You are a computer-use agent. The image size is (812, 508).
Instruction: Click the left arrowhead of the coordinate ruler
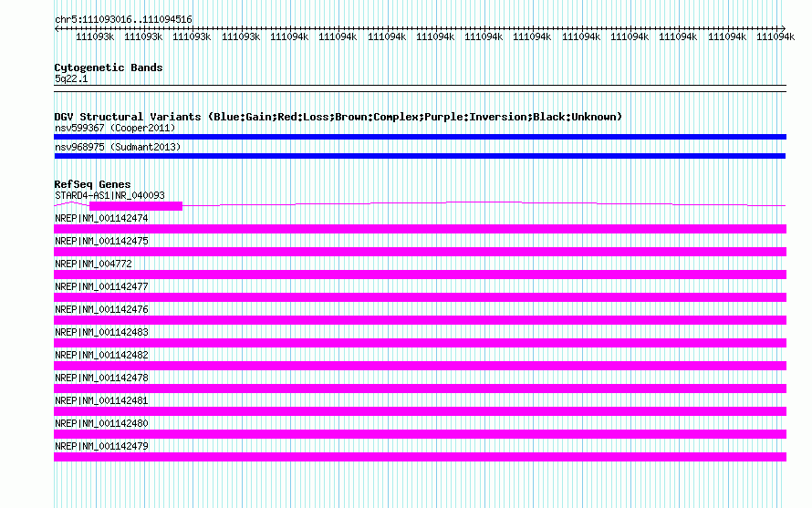coord(57,28)
